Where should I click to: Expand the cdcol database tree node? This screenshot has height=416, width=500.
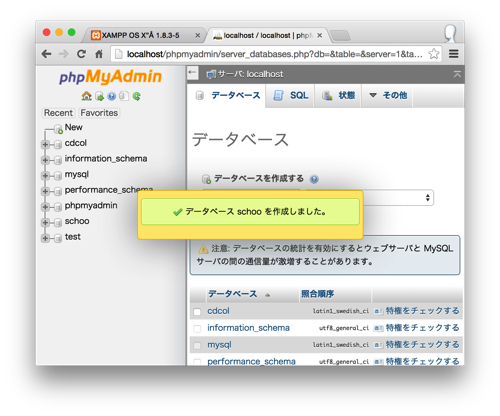45,144
